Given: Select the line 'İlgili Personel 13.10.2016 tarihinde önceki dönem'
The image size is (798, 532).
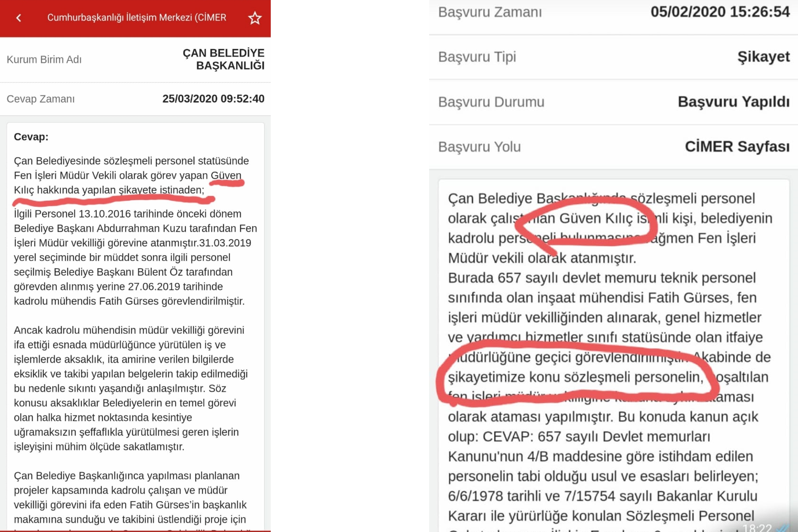Looking at the screenshot, I should coord(127,214).
